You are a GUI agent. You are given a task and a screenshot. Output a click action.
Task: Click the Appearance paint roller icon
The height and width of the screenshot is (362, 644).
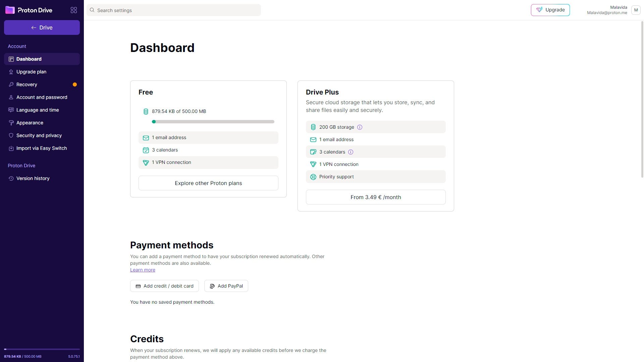click(x=11, y=123)
